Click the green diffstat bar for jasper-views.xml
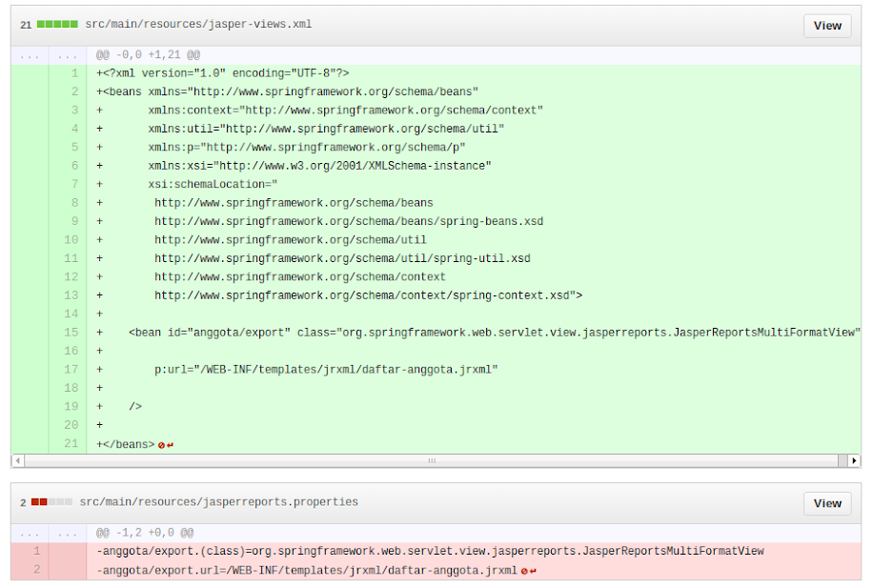Viewport: 873px width, 588px height. (57, 25)
